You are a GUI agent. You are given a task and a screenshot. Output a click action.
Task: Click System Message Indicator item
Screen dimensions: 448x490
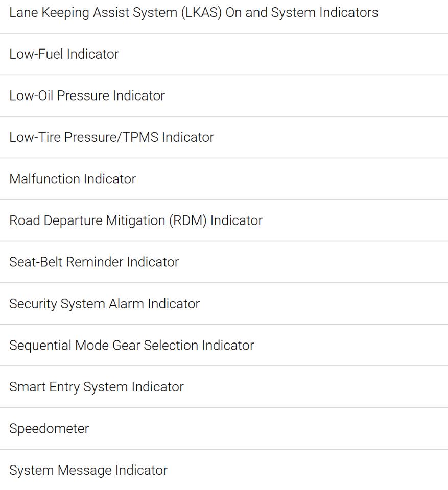[x=224, y=470]
